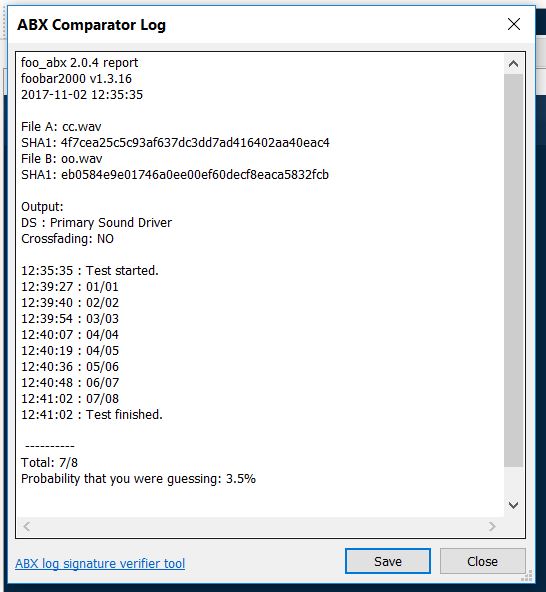This screenshot has width=546, height=592.
Task: Click the 'foobar2000 v1.3.16' line
Action: (x=76, y=79)
